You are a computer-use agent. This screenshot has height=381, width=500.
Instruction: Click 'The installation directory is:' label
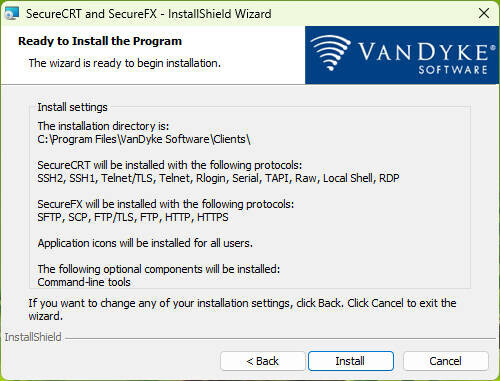(x=103, y=126)
